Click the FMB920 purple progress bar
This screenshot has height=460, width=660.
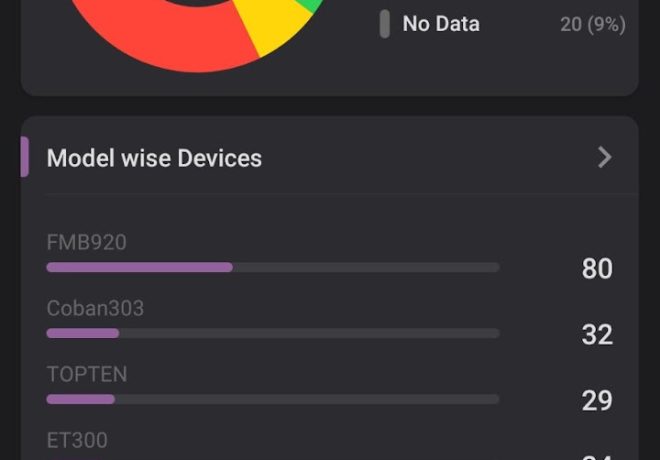[140, 267]
